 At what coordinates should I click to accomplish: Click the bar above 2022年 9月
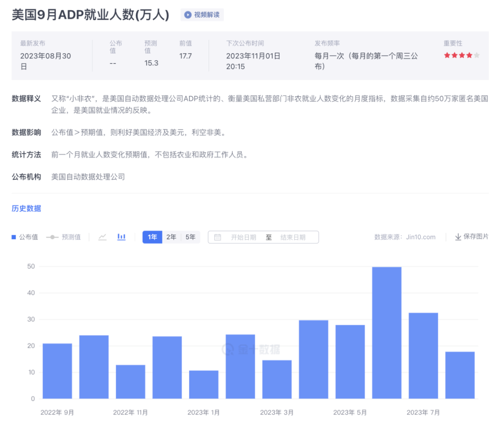57,371
